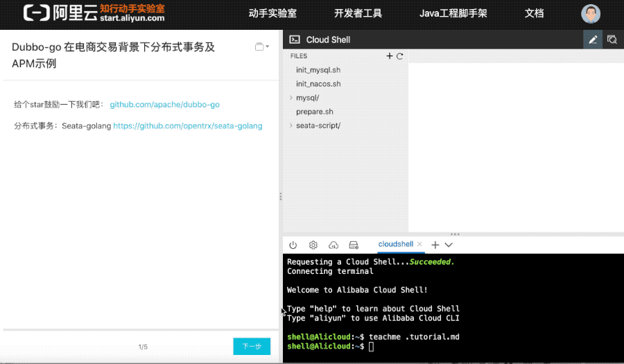Add a new file with the plus icon in FILES
Viewport: 624px width, 364px height.
tap(389, 56)
